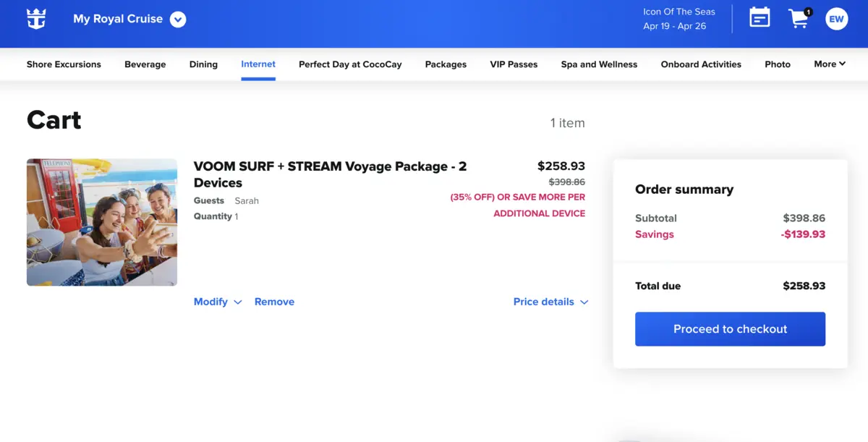Click the Quantity 1 label
The height and width of the screenshot is (442, 868).
(x=216, y=216)
